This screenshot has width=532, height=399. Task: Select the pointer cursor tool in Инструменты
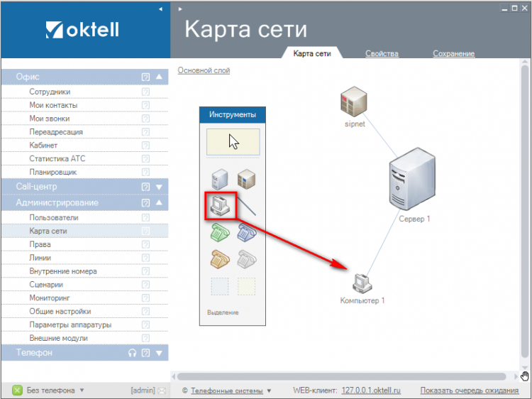(x=233, y=141)
